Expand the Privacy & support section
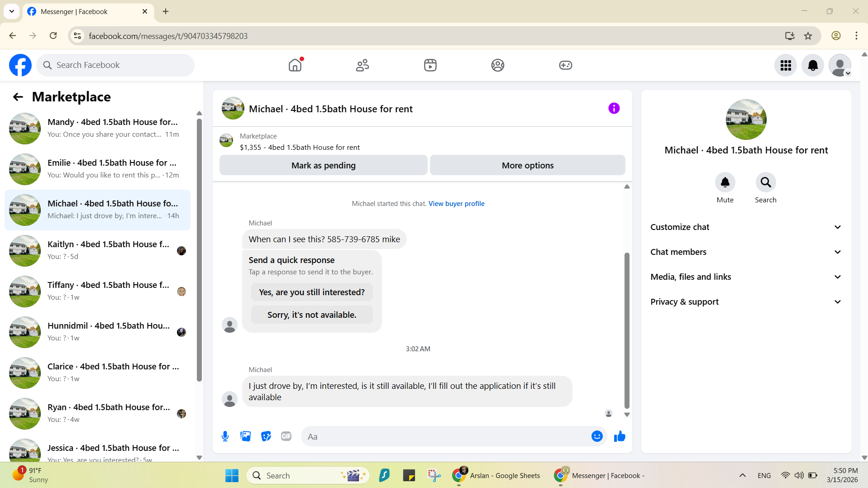The width and height of the screenshot is (868, 488). click(x=746, y=302)
